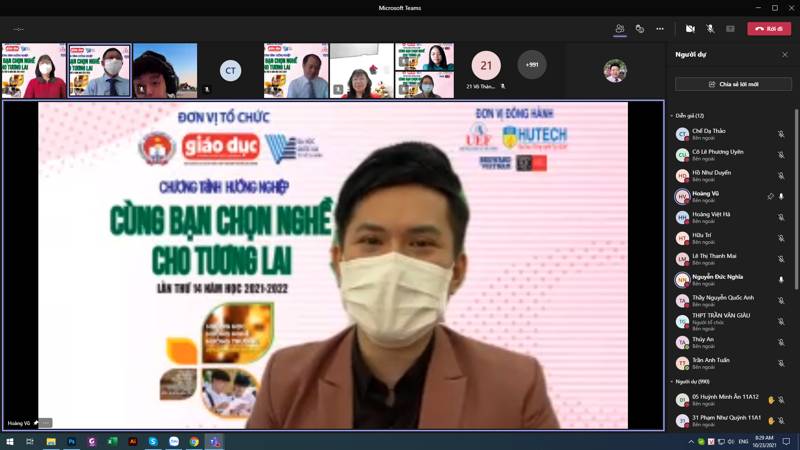The height and width of the screenshot is (450, 800).
Task: Collapse the Người dự (990) attendee list
Action: click(672, 382)
